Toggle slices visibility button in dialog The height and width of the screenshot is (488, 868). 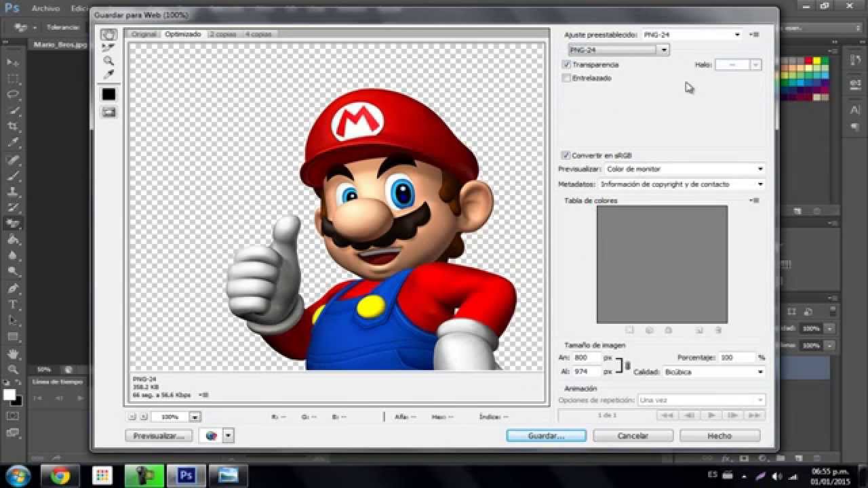tap(108, 113)
